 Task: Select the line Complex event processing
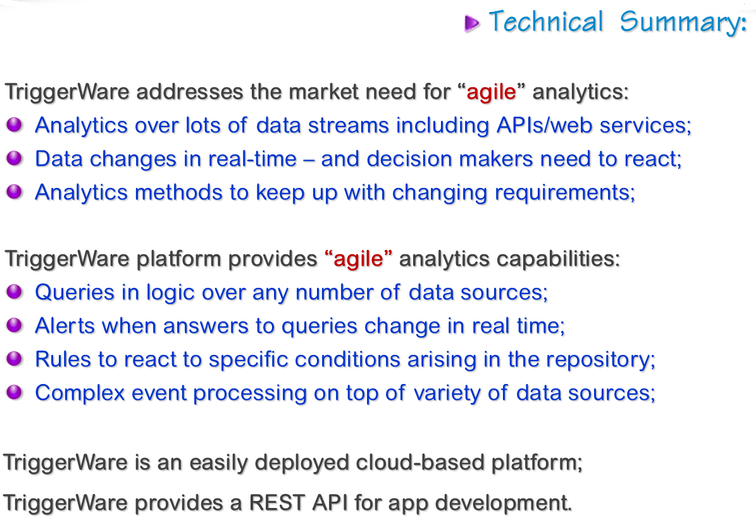(345, 393)
